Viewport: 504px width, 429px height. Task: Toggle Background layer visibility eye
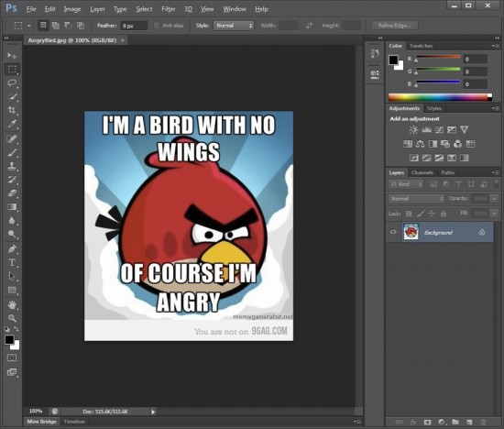point(393,232)
